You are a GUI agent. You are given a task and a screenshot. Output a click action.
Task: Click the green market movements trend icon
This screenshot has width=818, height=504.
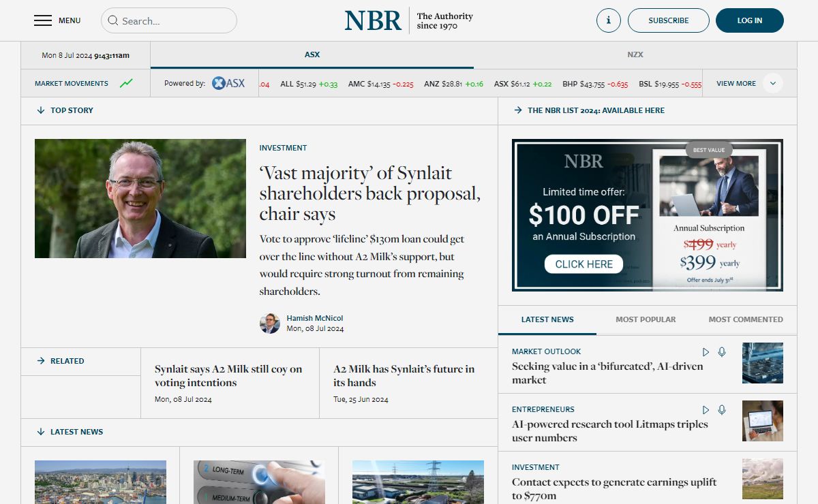[126, 83]
